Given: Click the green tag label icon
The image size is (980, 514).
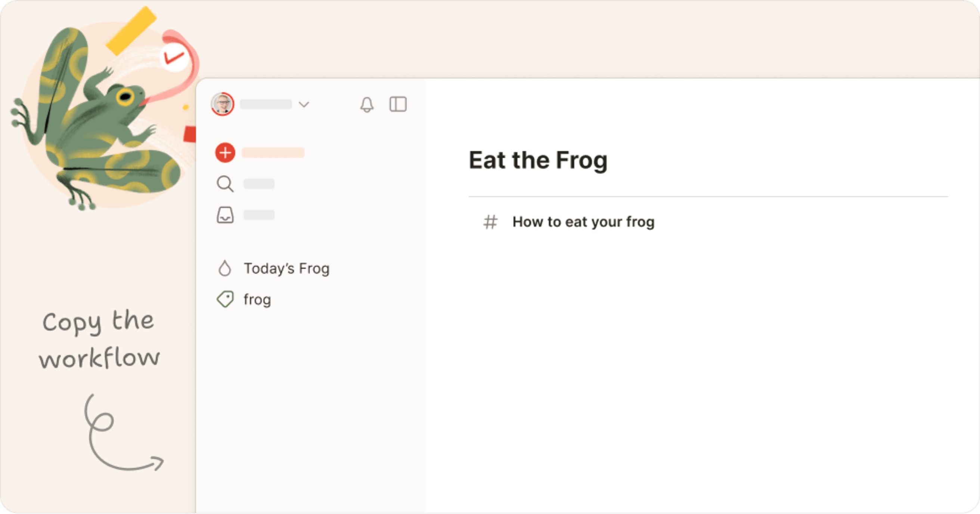Looking at the screenshot, I should 225,300.
